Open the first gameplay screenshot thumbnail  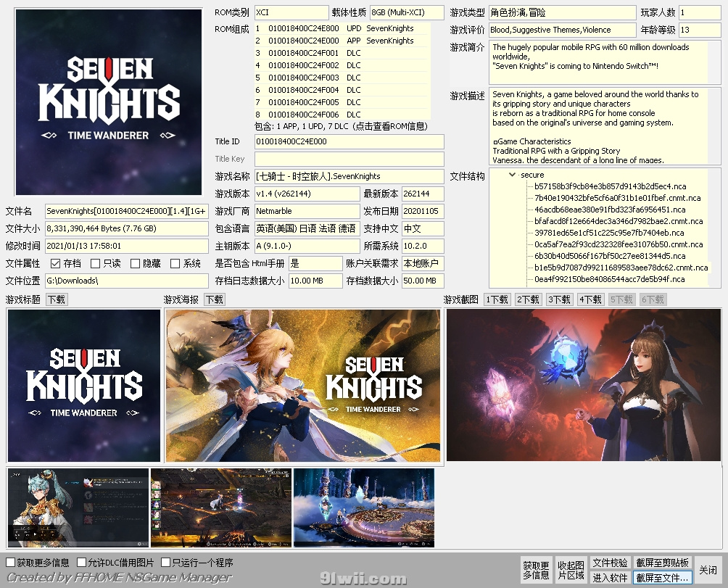pos(78,508)
